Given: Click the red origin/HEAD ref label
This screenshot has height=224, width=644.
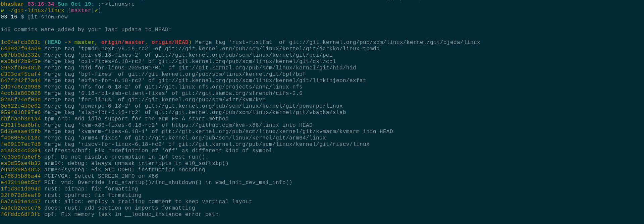Looking at the screenshot, I should coord(170,42).
